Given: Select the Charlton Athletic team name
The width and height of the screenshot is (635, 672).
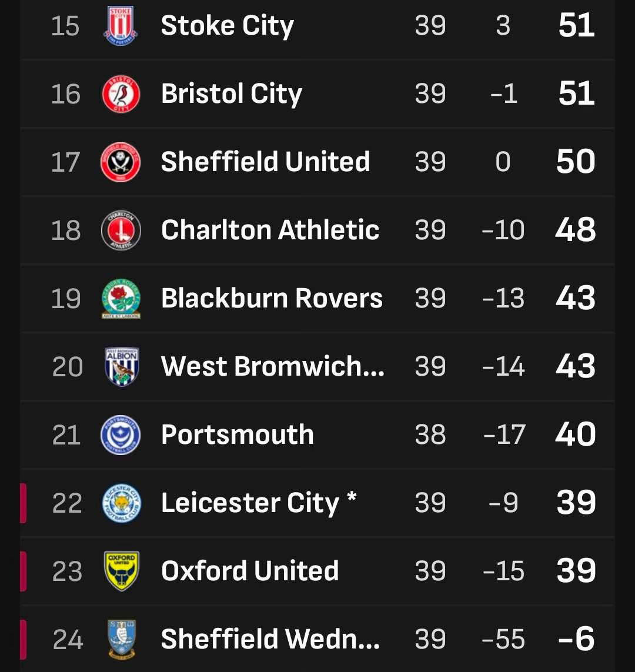Looking at the screenshot, I should pos(270,230).
